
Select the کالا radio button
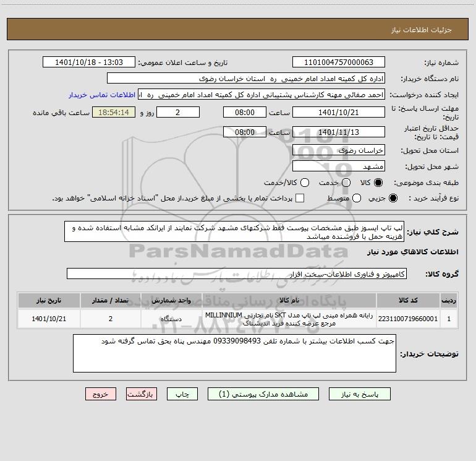[378, 183]
